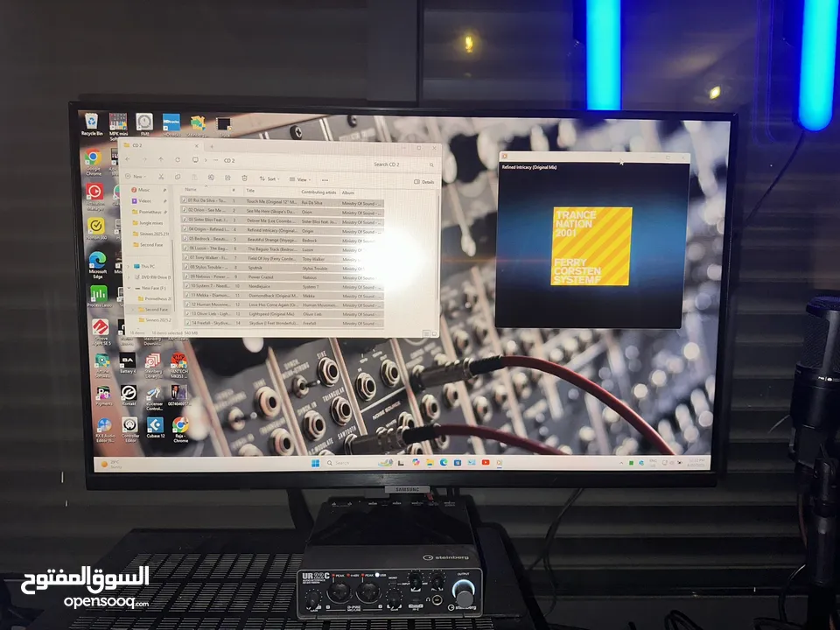Open the New dropdown in Explorer

point(136,176)
